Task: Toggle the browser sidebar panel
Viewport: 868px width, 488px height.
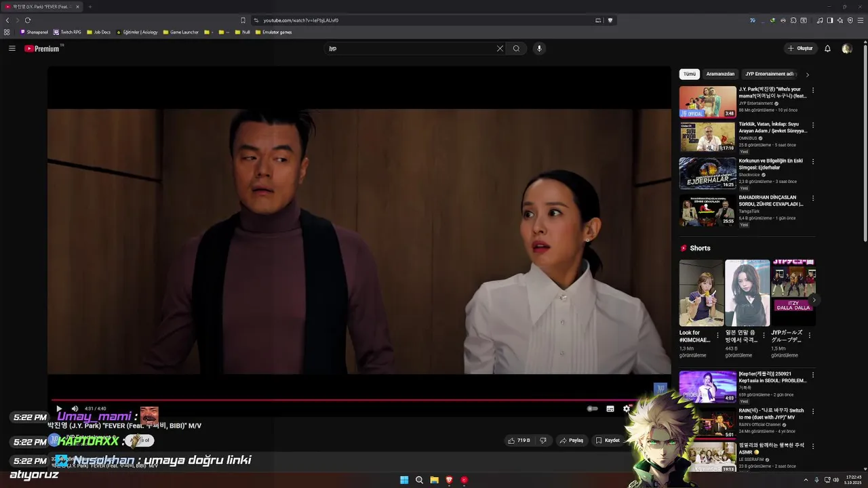Action: click(830, 20)
